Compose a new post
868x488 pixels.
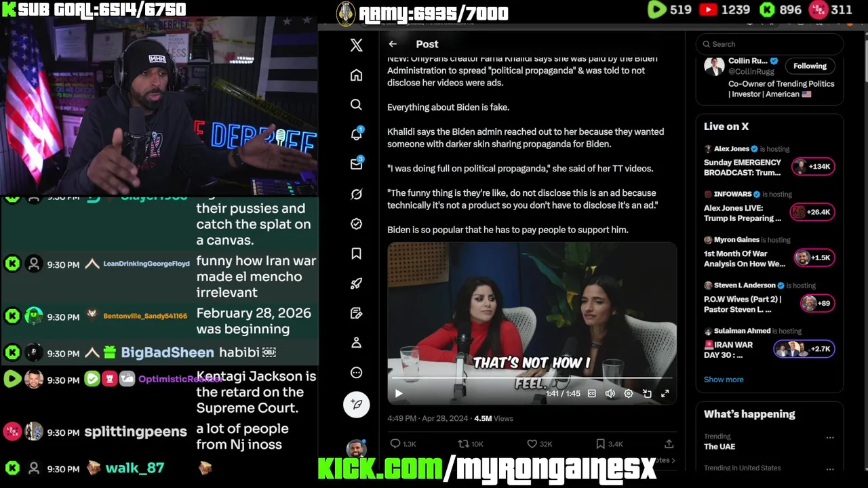pyautogui.click(x=356, y=405)
